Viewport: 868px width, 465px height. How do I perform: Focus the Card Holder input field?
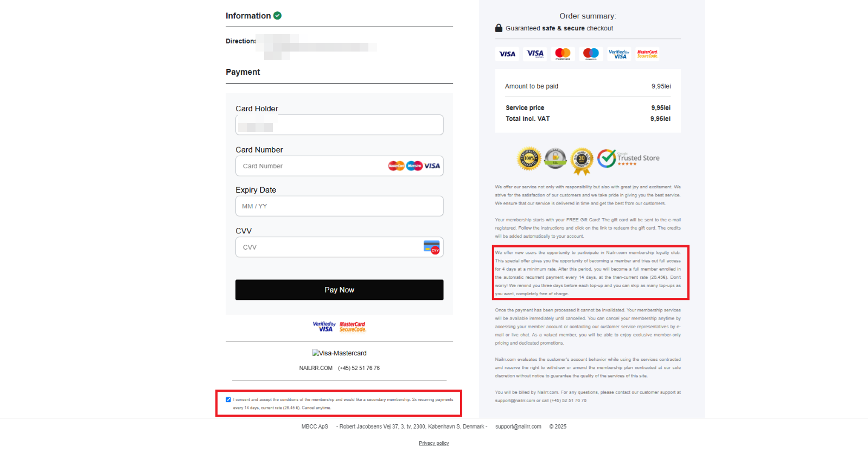pos(340,125)
